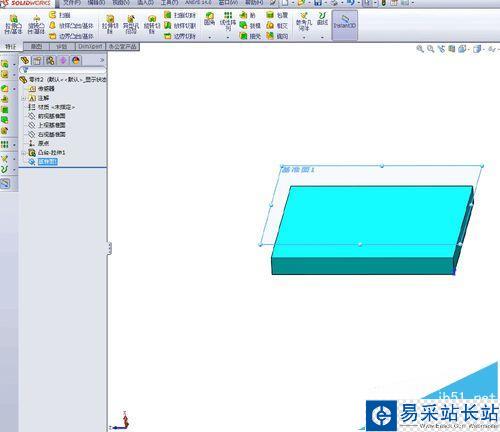Screen dimensions: 500x432
Task: Click the New document icon in the top toolbar
Action: 285,3
